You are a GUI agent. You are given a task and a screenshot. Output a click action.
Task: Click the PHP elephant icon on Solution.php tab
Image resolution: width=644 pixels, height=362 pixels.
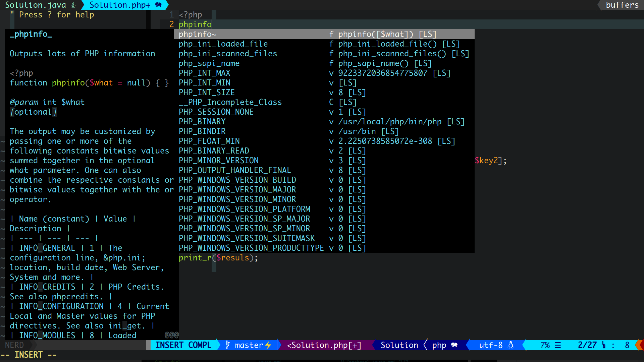(159, 5)
